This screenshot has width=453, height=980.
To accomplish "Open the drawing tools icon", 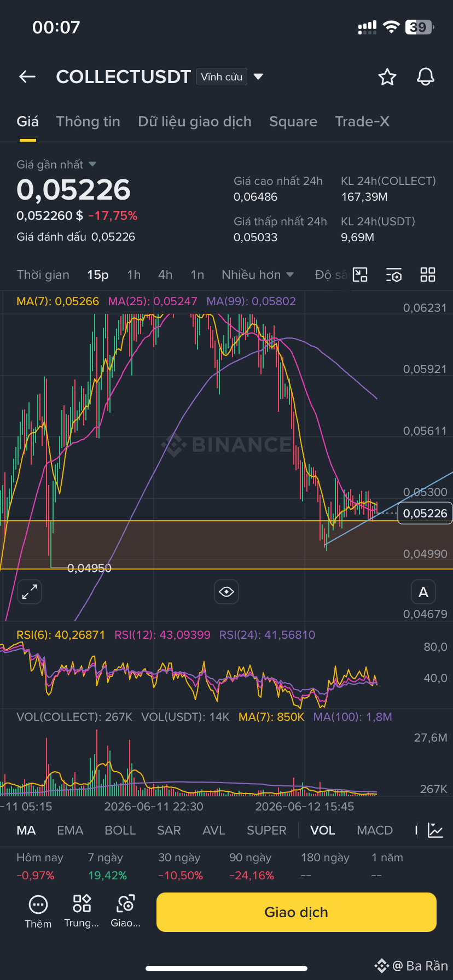I will click(x=360, y=275).
